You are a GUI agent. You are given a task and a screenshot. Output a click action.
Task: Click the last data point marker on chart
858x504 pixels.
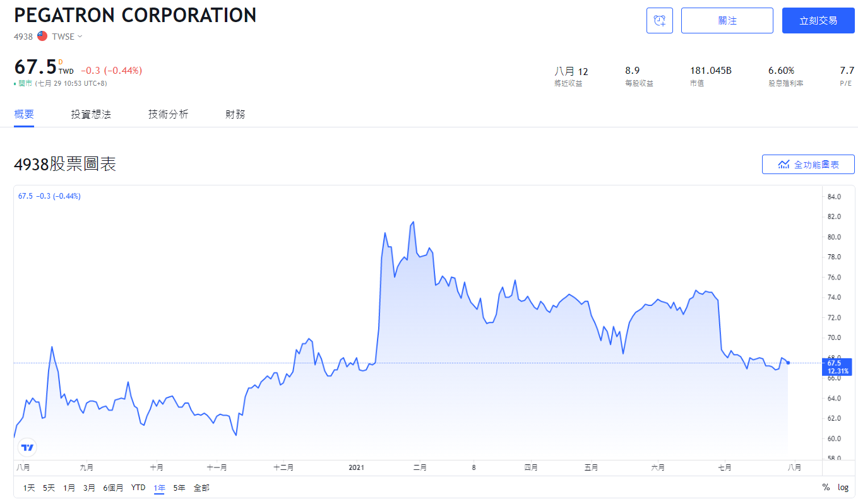click(788, 363)
